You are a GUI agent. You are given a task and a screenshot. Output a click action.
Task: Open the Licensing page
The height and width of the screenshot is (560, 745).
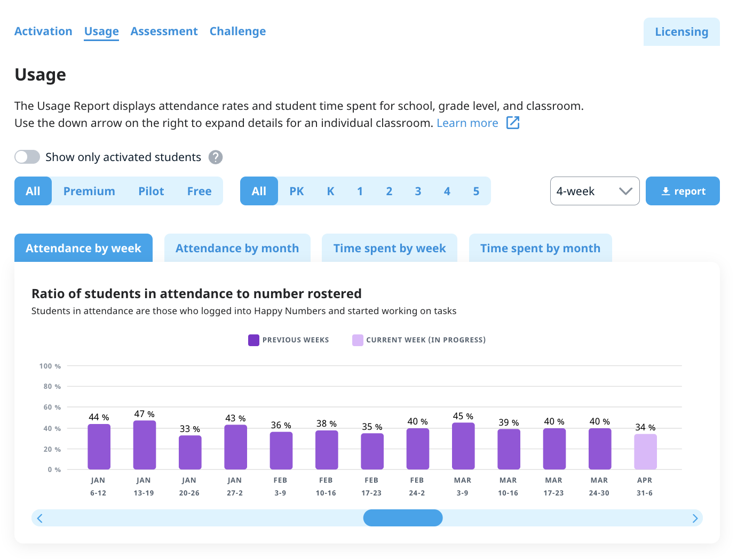tap(681, 32)
